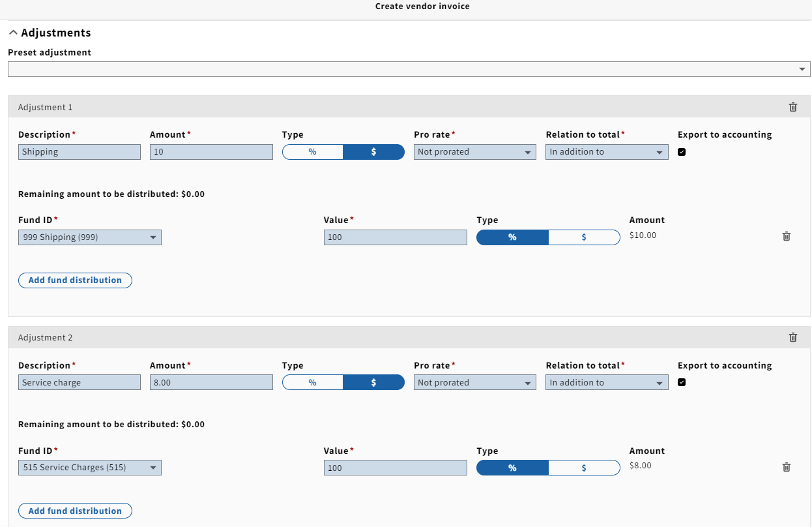Click Remaining amount text in Adjustment 1

pyautogui.click(x=111, y=194)
